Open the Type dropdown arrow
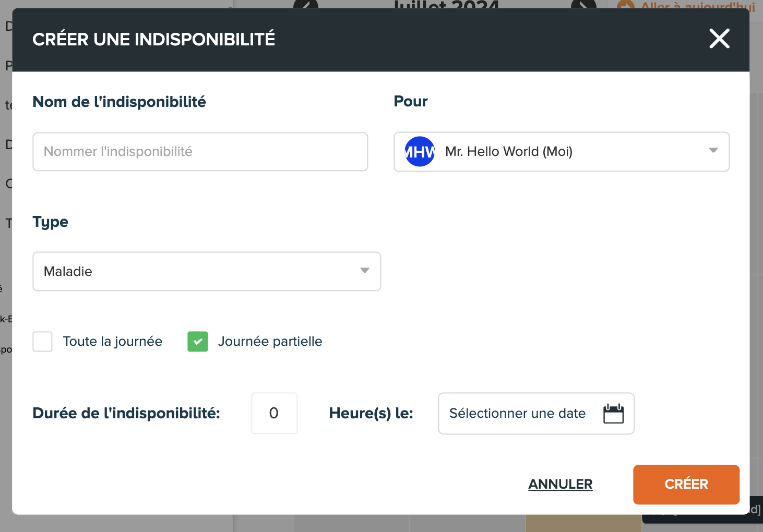This screenshot has height=532, width=763. pos(364,271)
